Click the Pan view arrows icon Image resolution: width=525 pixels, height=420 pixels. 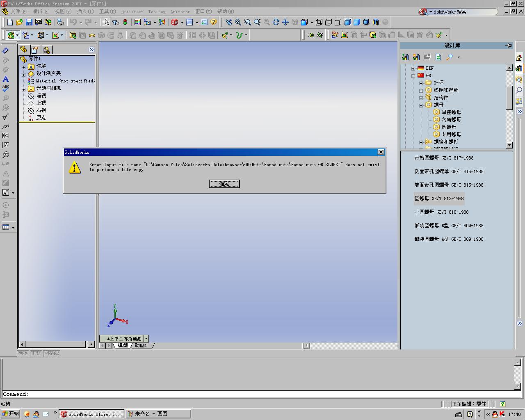click(x=285, y=22)
